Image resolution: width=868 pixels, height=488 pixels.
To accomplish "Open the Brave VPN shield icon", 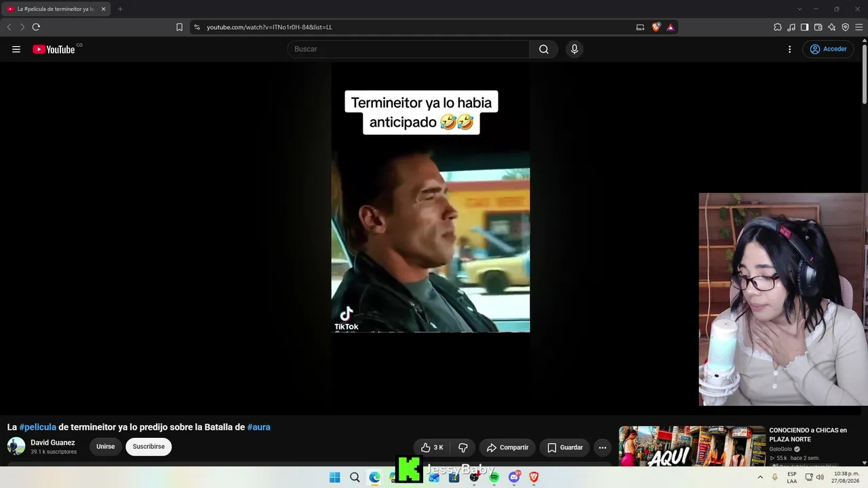I will 845,27.
